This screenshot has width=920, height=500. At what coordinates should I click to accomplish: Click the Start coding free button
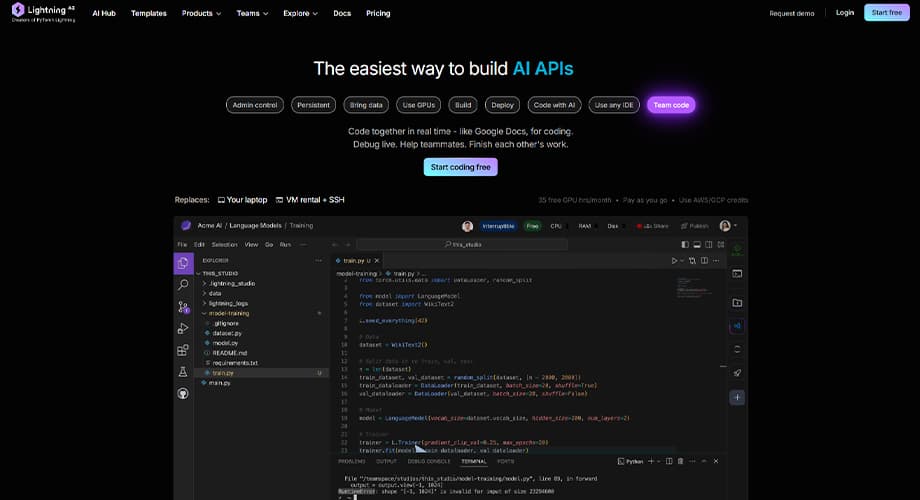click(461, 167)
